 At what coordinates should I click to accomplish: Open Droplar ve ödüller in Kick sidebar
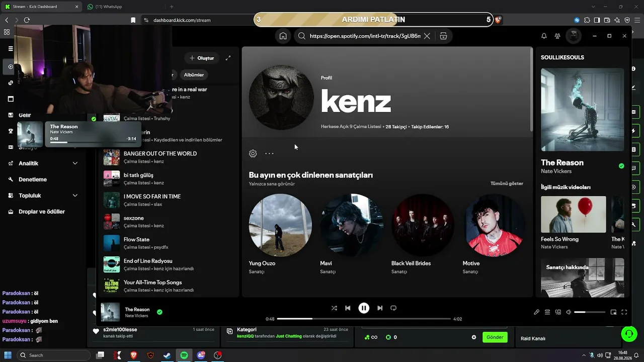(x=42, y=212)
